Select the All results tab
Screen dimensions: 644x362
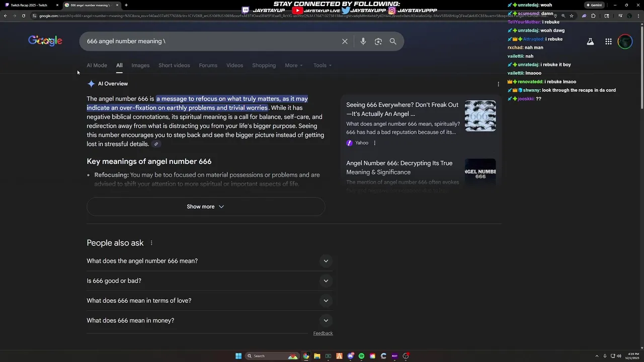(119, 65)
